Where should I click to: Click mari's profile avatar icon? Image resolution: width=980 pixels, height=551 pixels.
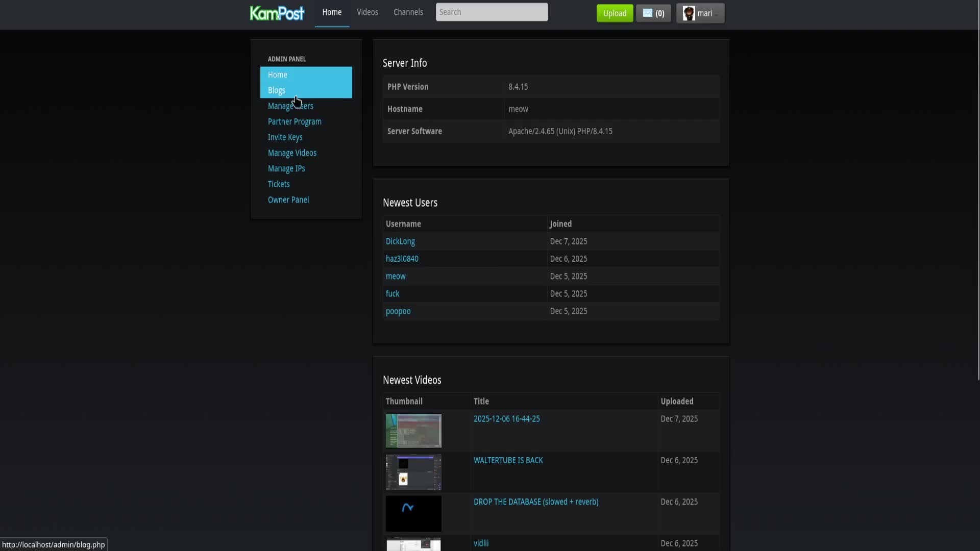click(x=689, y=13)
